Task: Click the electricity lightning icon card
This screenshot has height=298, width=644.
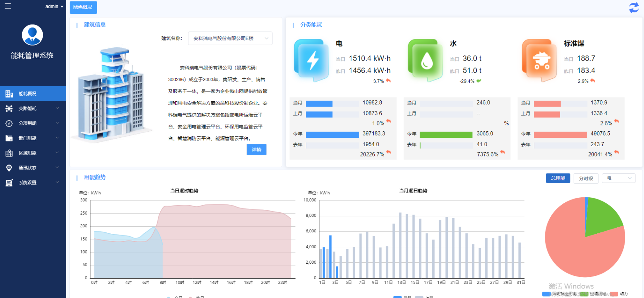Action: 311,60
